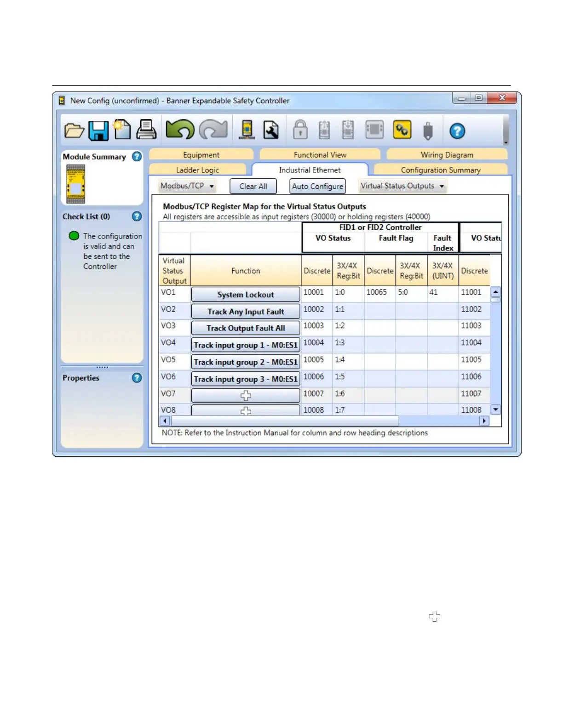
Task: Open Check List help icon
Action: pos(137,216)
